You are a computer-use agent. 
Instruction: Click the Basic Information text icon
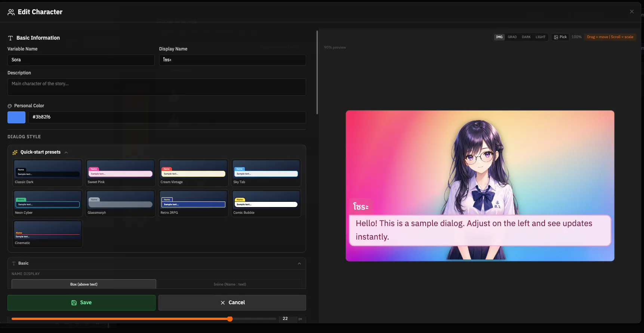(10, 38)
